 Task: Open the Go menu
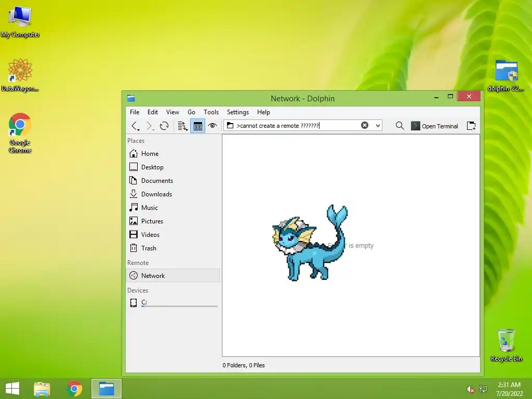coord(191,112)
